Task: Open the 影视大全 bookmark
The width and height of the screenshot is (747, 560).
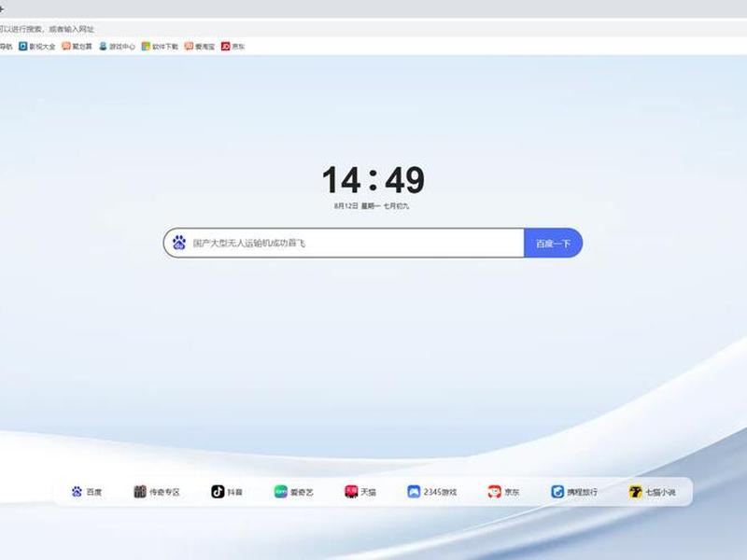Action: click(37, 46)
